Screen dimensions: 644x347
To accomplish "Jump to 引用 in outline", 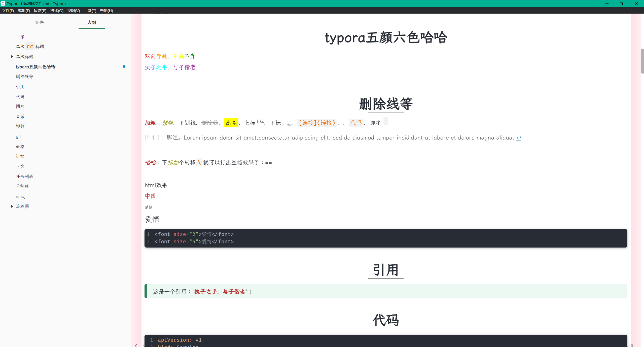I will point(20,87).
